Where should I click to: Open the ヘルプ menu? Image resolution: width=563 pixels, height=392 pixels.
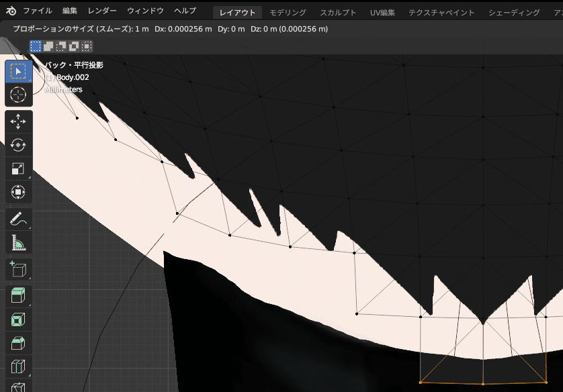(x=185, y=11)
